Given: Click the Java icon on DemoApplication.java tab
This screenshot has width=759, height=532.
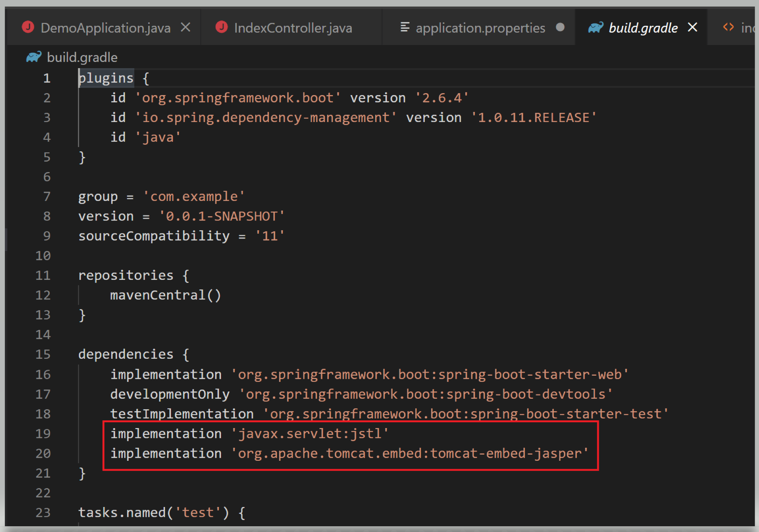Looking at the screenshot, I should pyautogui.click(x=28, y=27).
